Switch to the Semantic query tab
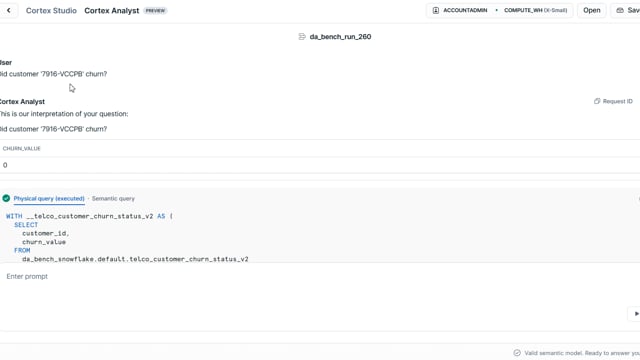The image size is (640, 360). (x=113, y=198)
